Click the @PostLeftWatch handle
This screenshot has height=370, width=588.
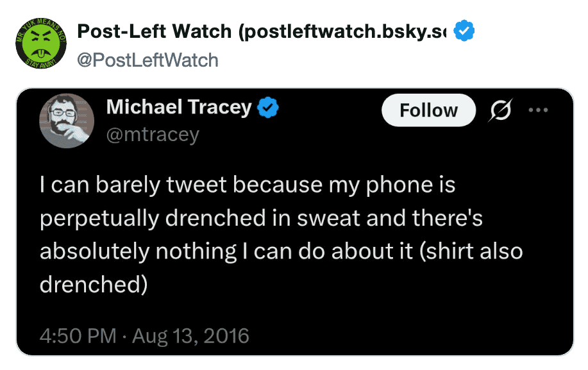point(147,60)
